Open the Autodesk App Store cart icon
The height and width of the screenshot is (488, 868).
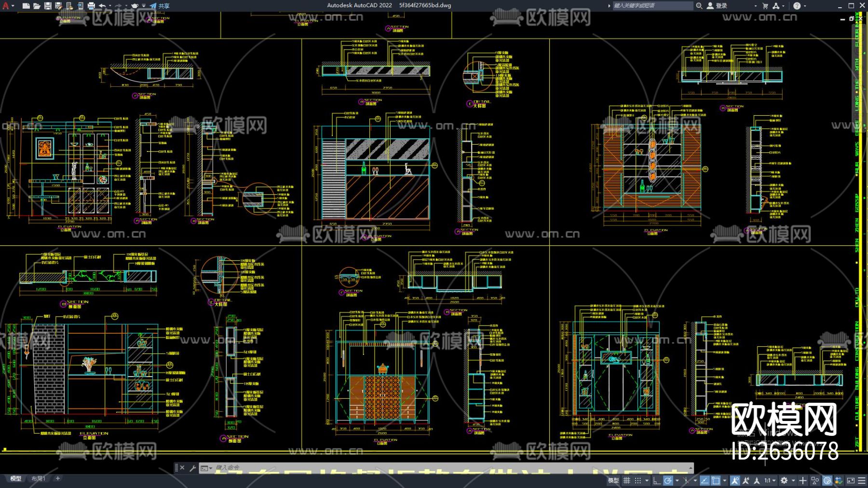click(765, 6)
